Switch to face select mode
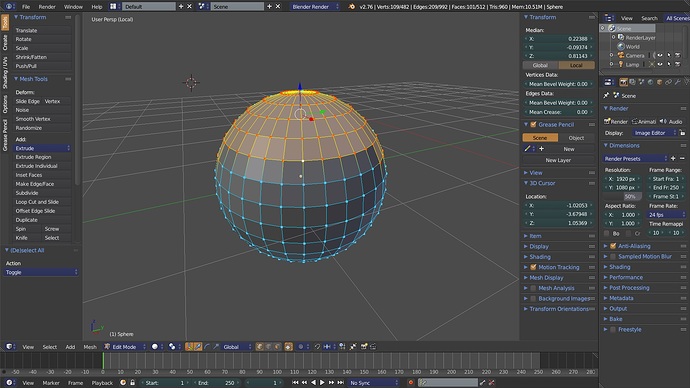Viewport: 690px width, 388px height. pyautogui.click(x=277, y=347)
